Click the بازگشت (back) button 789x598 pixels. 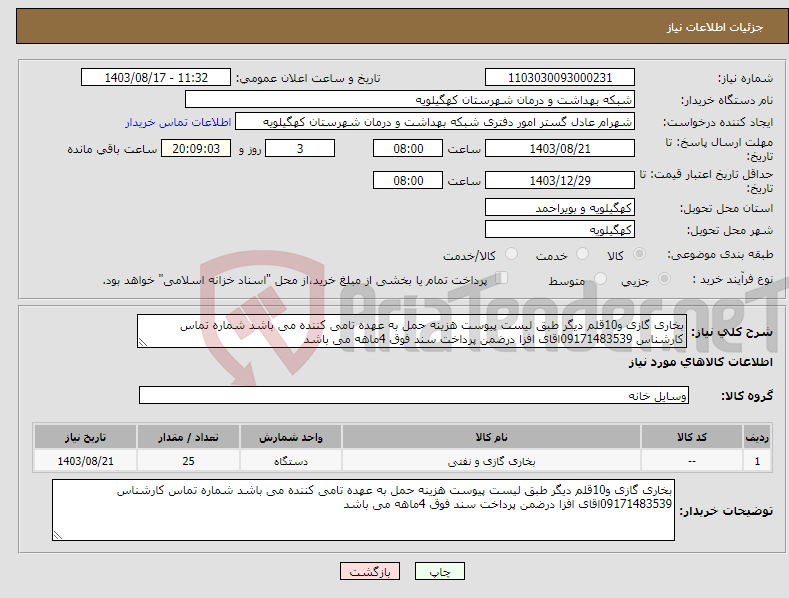370,571
